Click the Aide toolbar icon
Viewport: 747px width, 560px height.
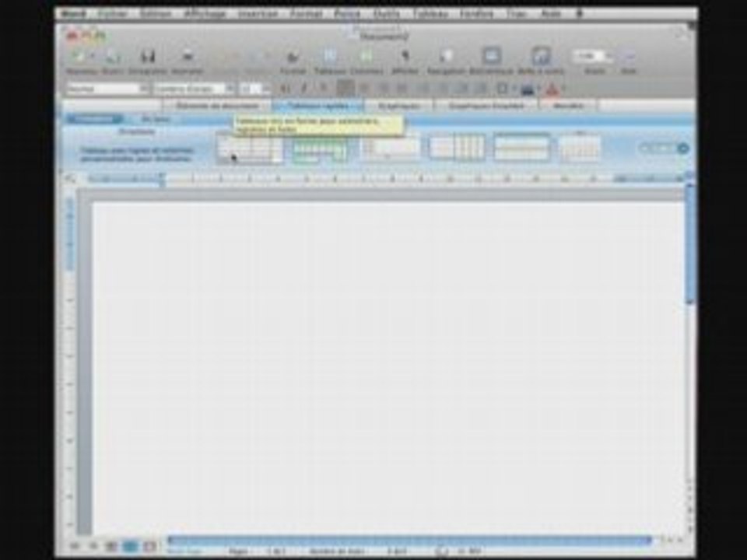tap(629, 57)
